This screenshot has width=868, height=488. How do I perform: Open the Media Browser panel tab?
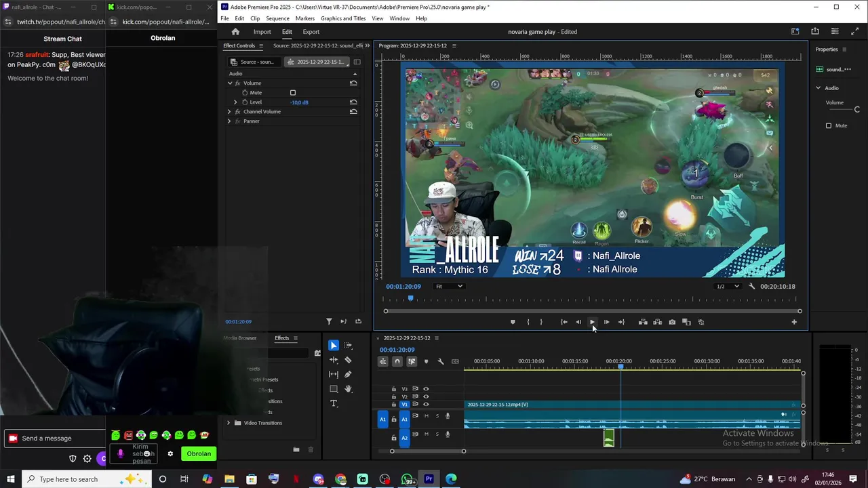[241, 338]
